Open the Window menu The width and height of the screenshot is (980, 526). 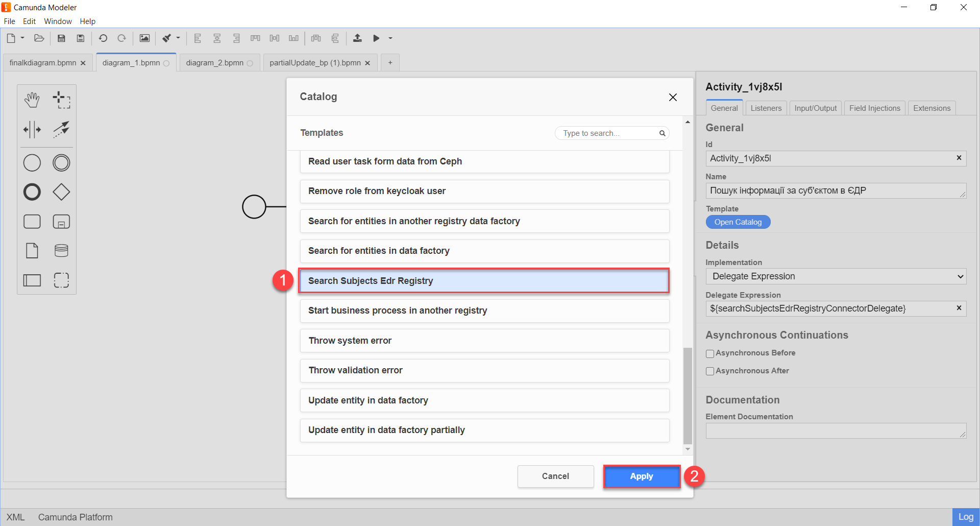point(58,21)
